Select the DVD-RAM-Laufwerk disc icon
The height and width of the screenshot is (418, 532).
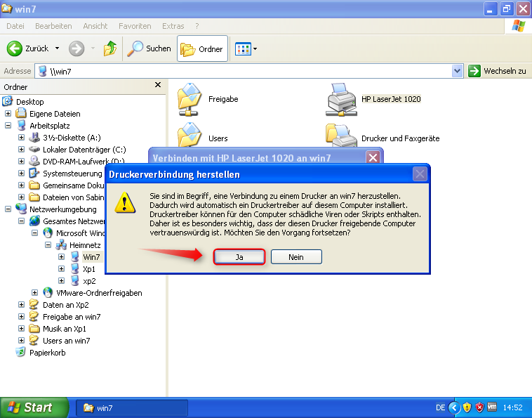point(34,161)
